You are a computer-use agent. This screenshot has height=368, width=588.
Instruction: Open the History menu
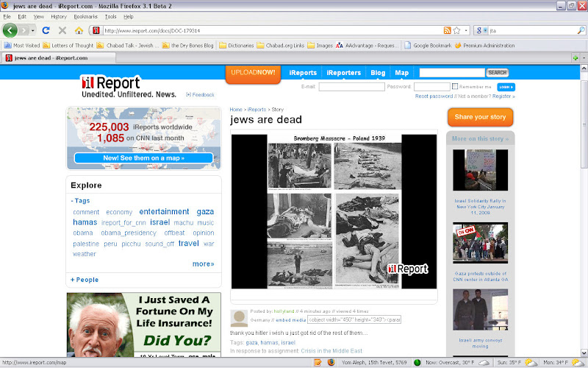(x=59, y=16)
